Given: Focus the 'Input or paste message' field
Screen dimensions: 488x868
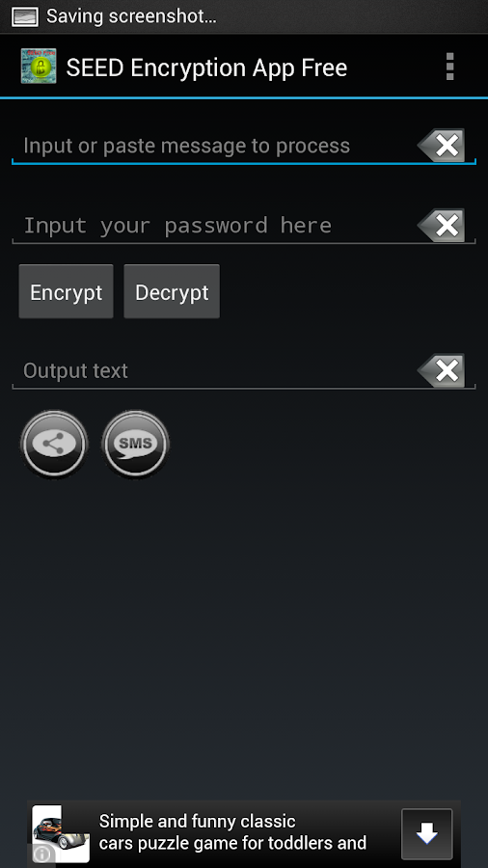Looking at the screenshot, I should pyautogui.click(x=213, y=146).
